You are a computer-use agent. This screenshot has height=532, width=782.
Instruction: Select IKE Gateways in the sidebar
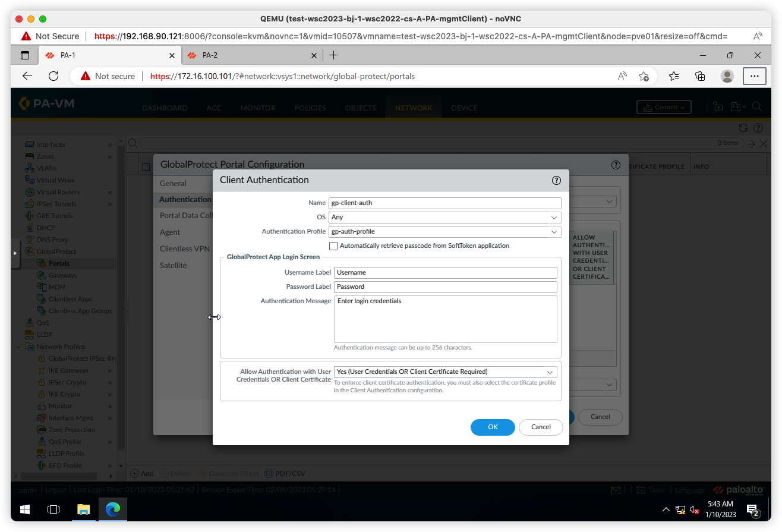[68, 370]
